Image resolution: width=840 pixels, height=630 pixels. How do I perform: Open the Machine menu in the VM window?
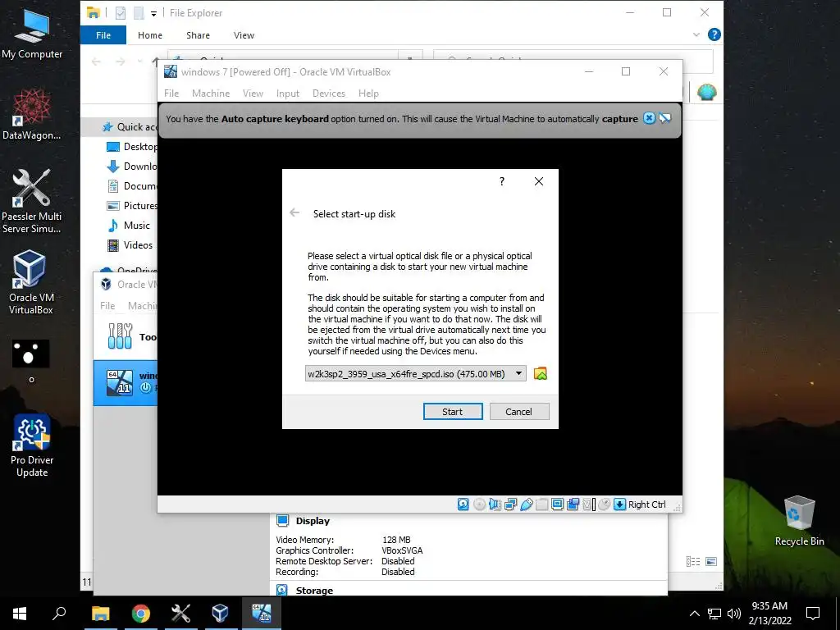(x=211, y=94)
